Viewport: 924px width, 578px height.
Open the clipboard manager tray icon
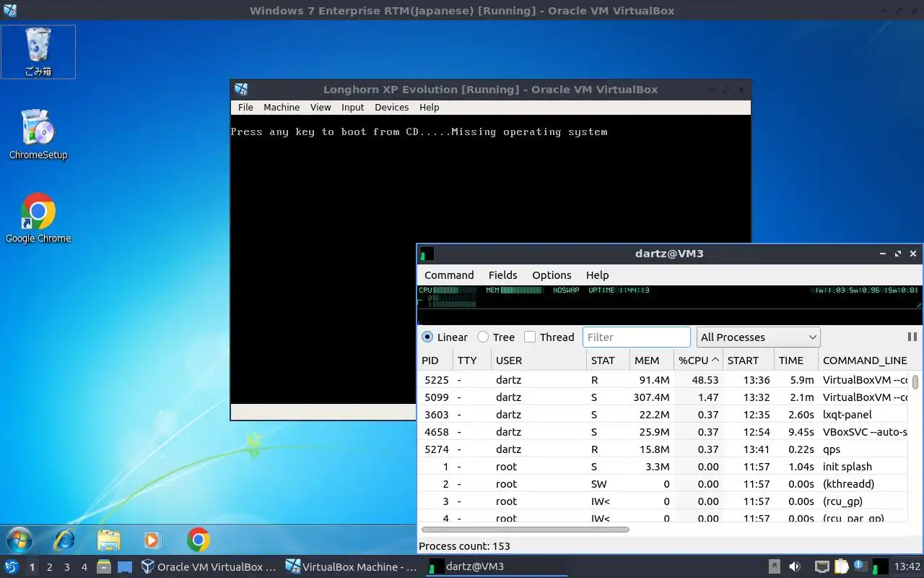click(842, 567)
